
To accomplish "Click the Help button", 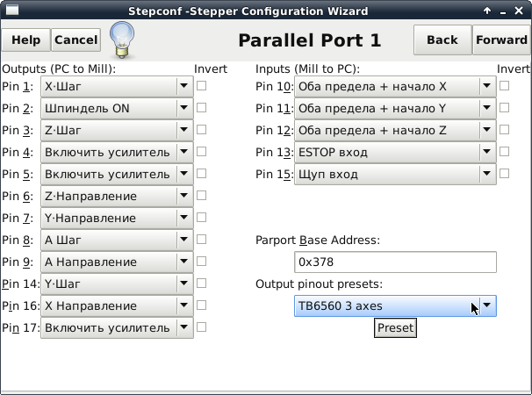I will coord(26,40).
